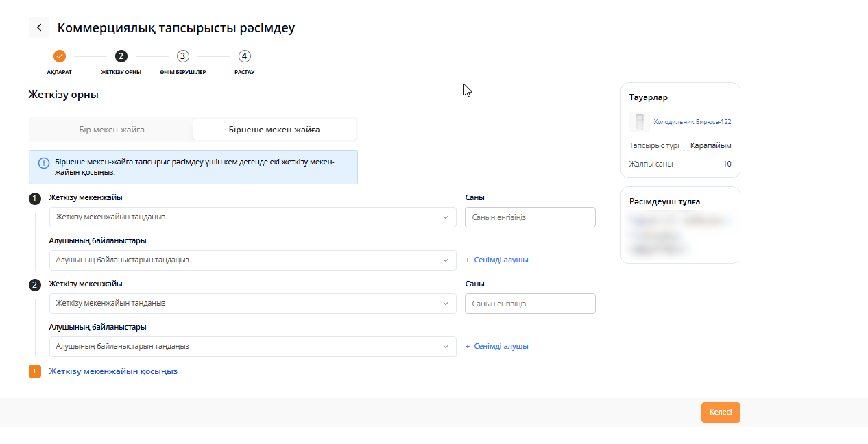Click the info icon in blue notice
Viewport: 868px width, 444px height.
(x=44, y=163)
